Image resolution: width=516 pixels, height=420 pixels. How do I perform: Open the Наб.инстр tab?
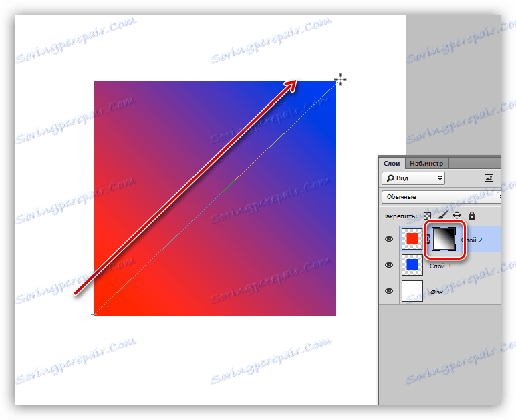point(426,164)
